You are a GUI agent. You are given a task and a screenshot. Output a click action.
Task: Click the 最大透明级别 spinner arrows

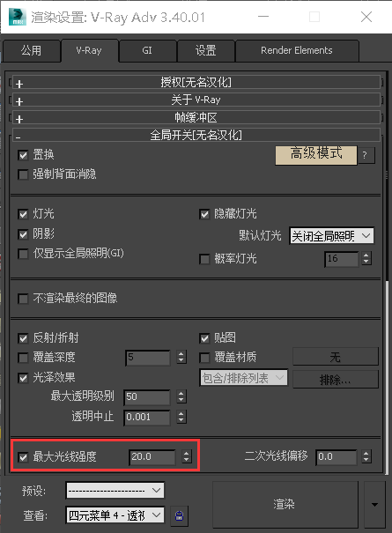(181, 396)
